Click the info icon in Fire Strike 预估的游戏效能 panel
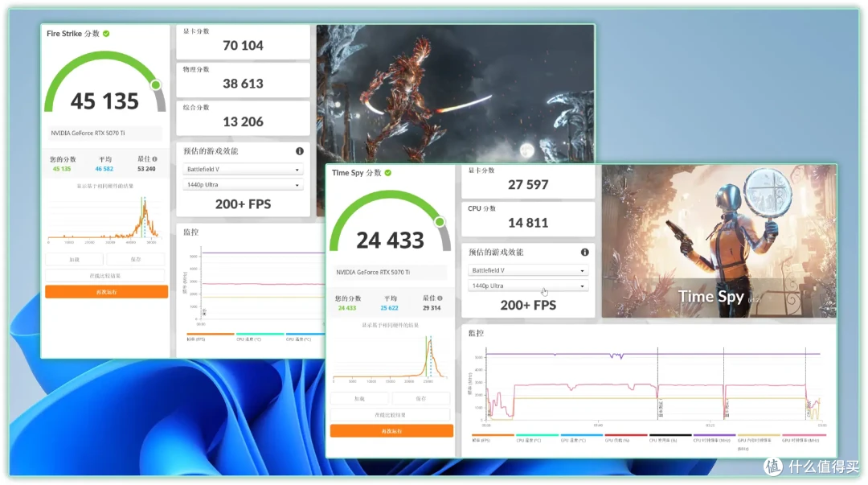 point(300,151)
